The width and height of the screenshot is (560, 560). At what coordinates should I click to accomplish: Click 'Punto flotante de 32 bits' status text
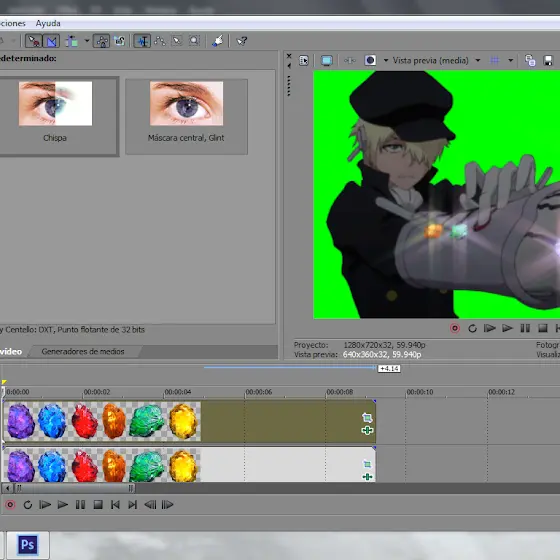[101, 330]
